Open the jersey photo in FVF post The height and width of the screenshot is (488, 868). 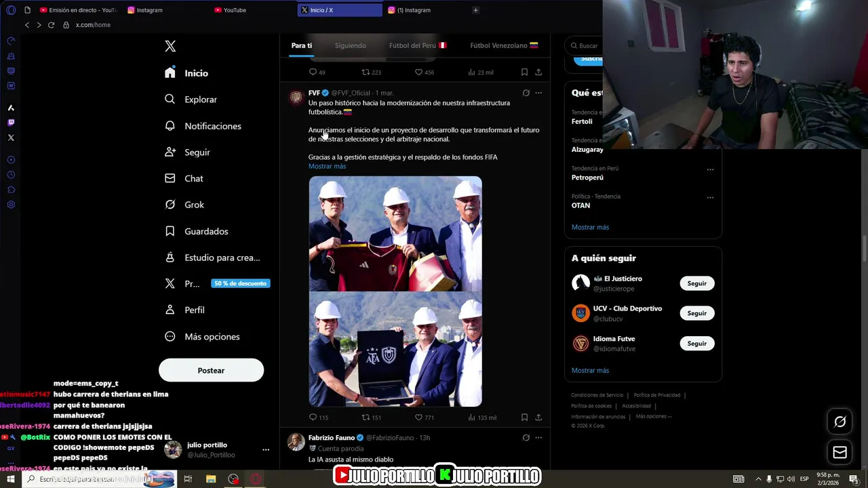click(x=395, y=233)
